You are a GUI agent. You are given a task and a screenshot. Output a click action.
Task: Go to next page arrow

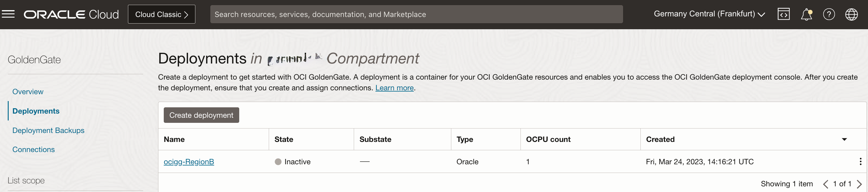tap(859, 184)
